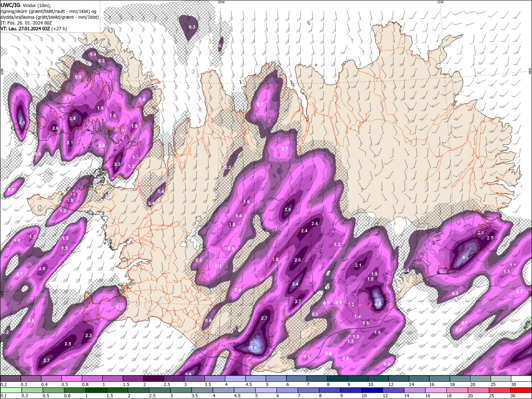Click the 2.3 precipitation value
Viewport: 532px width, 399px height.
point(89,335)
